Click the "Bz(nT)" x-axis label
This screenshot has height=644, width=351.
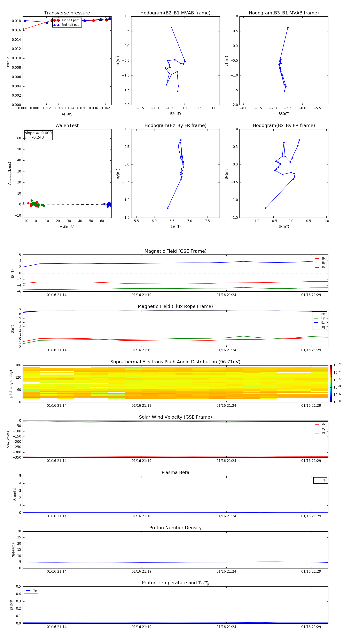tap(175, 227)
